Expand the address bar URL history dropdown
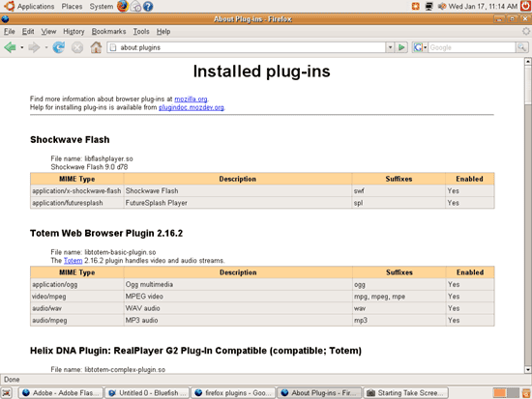Screen dimensions: 532x399 pyautogui.click(x=390, y=47)
